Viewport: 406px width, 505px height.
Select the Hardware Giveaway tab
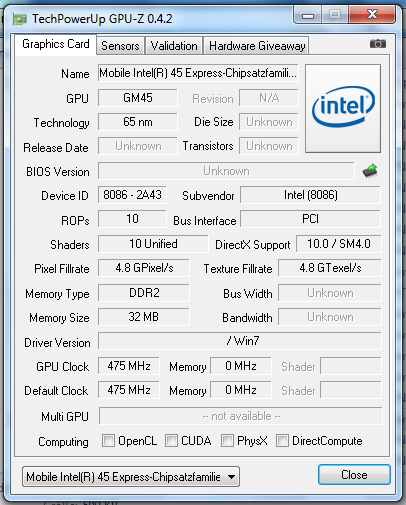point(257,46)
